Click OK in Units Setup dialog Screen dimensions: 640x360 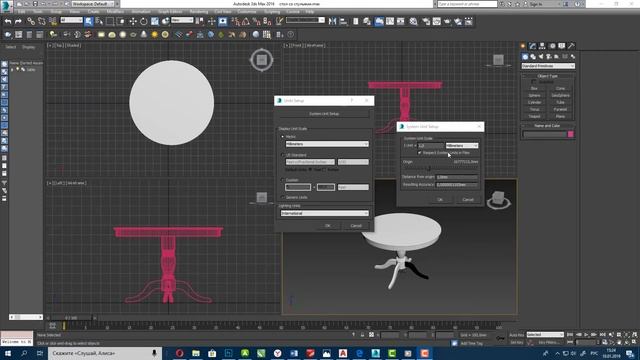pyautogui.click(x=327, y=226)
